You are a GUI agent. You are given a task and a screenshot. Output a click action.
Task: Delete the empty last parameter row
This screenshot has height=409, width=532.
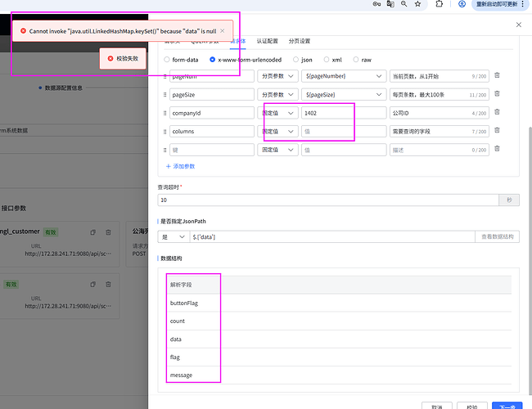tap(497, 149)
